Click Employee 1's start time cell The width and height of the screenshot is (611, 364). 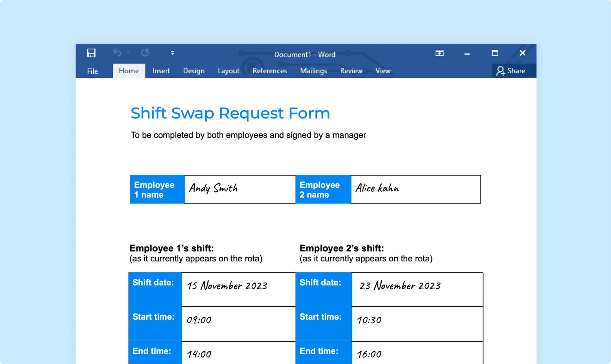238,323
